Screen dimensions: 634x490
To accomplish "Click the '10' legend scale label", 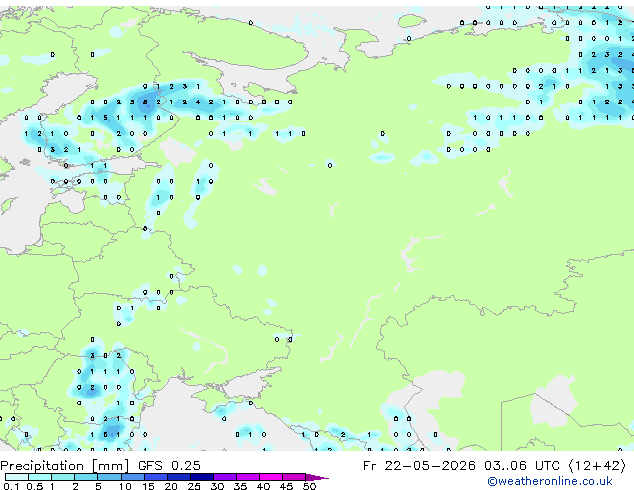I will click(125, 486).
